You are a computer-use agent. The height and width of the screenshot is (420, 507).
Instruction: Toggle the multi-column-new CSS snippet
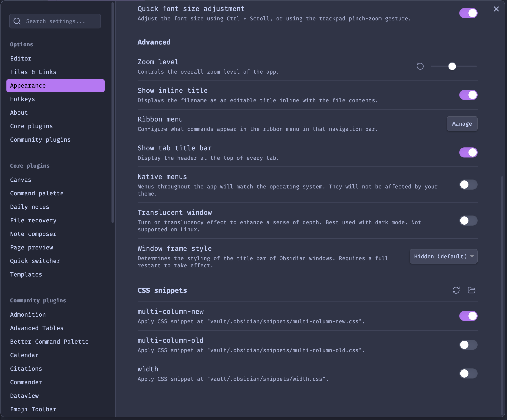(468, 316)
